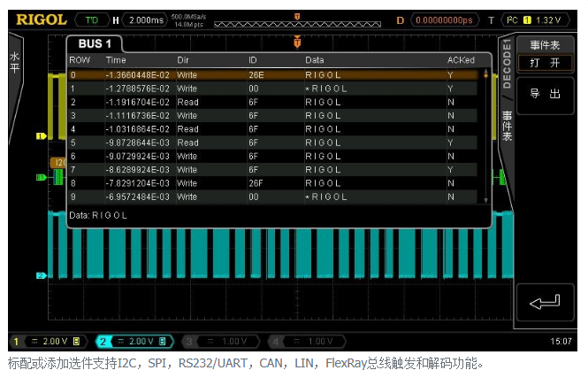Select channel 3 1.00 V status label

[221, 342]
